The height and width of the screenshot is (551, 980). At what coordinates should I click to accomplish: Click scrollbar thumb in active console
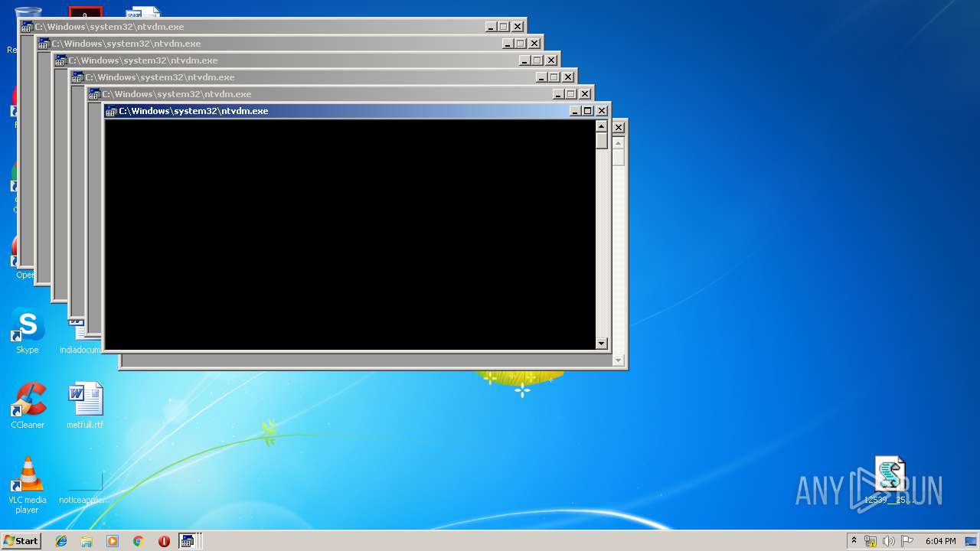tap(602, 141)
